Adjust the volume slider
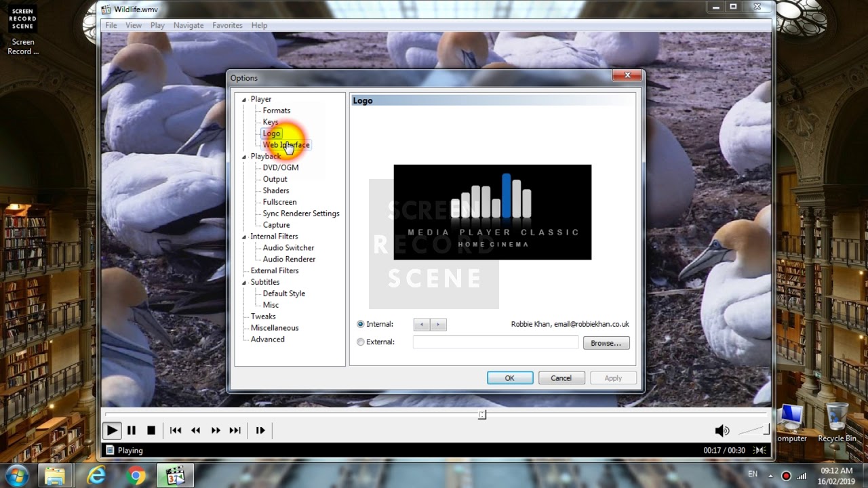The image size is (868, 488). [x=753, y=430]
